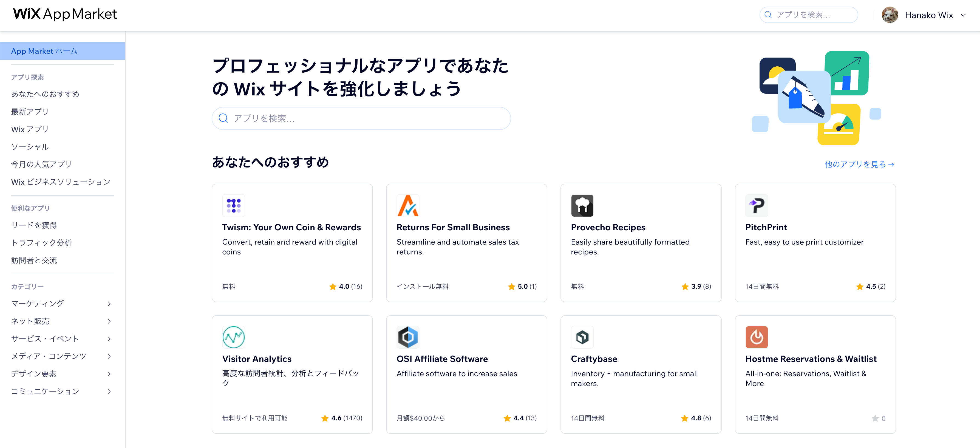Expand the Hanako Wix account dropdown
980x448 pixels.
963,15
